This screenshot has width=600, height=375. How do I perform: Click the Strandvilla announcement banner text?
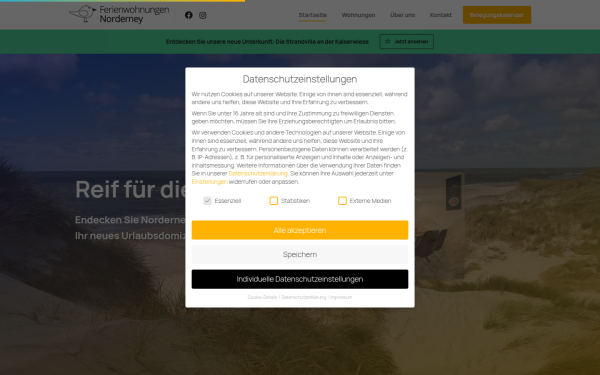[267, 42]
